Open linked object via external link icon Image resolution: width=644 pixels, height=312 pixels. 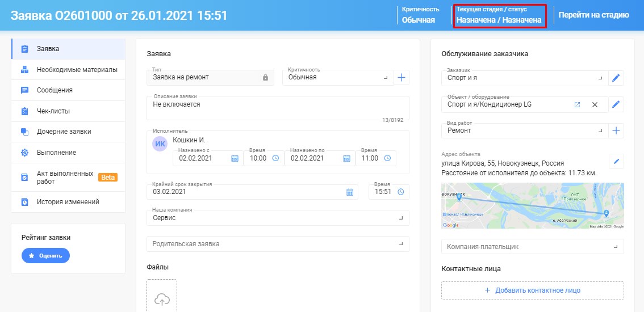click(577, 105)
